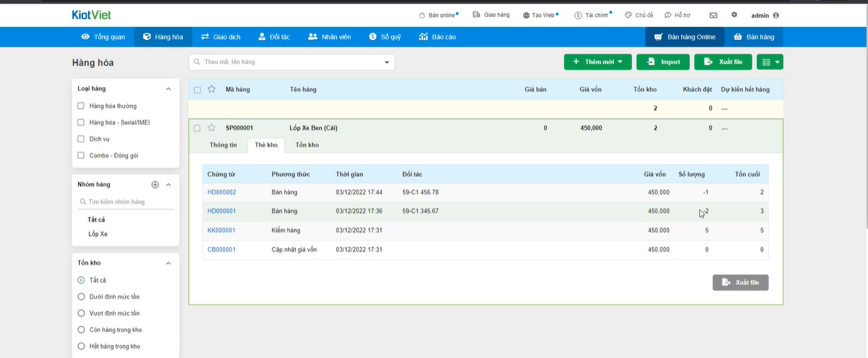Switch to the Tồn kho tab
This screenshot has height=358, width=868.
(x=307, y=145)
